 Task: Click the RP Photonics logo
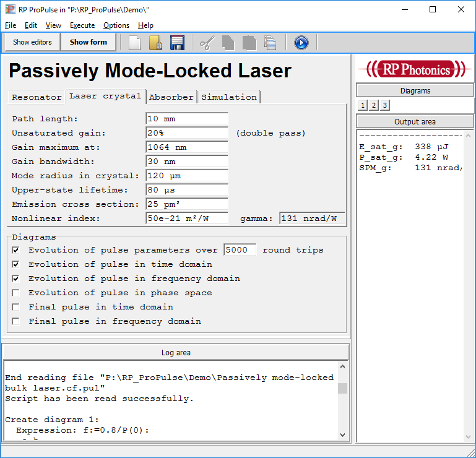[415, 69]
